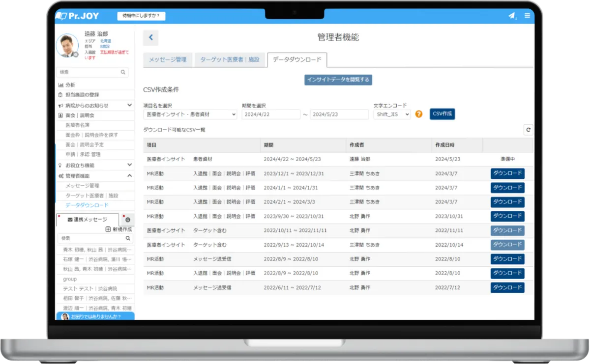This screenshot has width=590, height=364.
Task: Download CSV for 2024/1/1 ~ 2024/1/31
Action: (507, 188)
